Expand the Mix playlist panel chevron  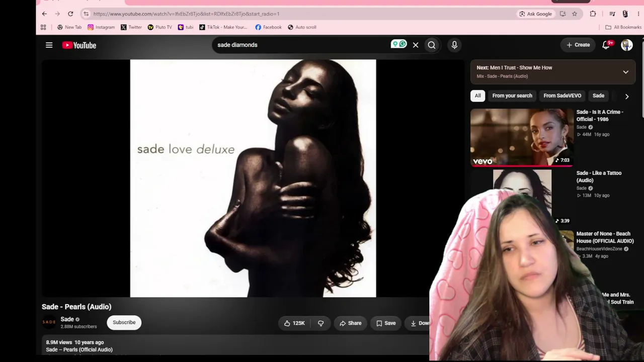(x=626, y=72)
